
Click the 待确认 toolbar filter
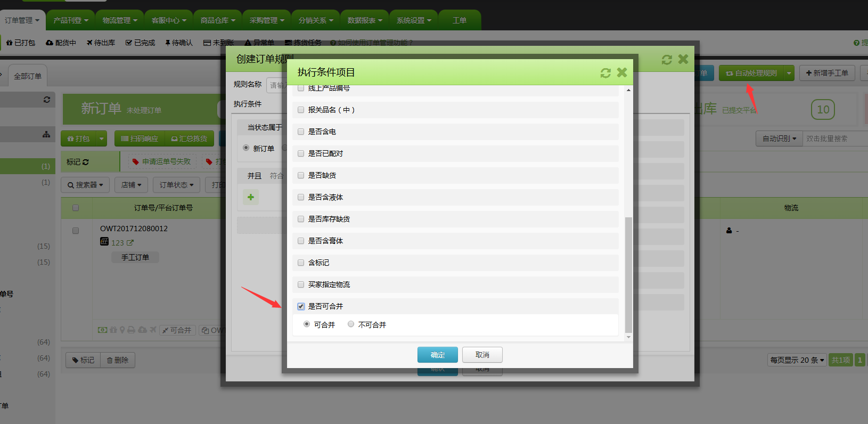click(179, 43)
